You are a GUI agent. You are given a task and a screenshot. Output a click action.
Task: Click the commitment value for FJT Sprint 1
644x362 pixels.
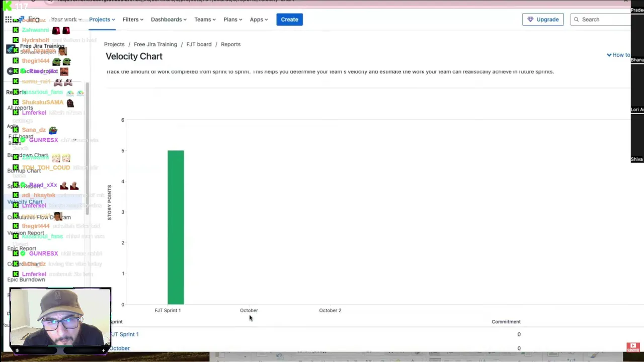[519, 334]
